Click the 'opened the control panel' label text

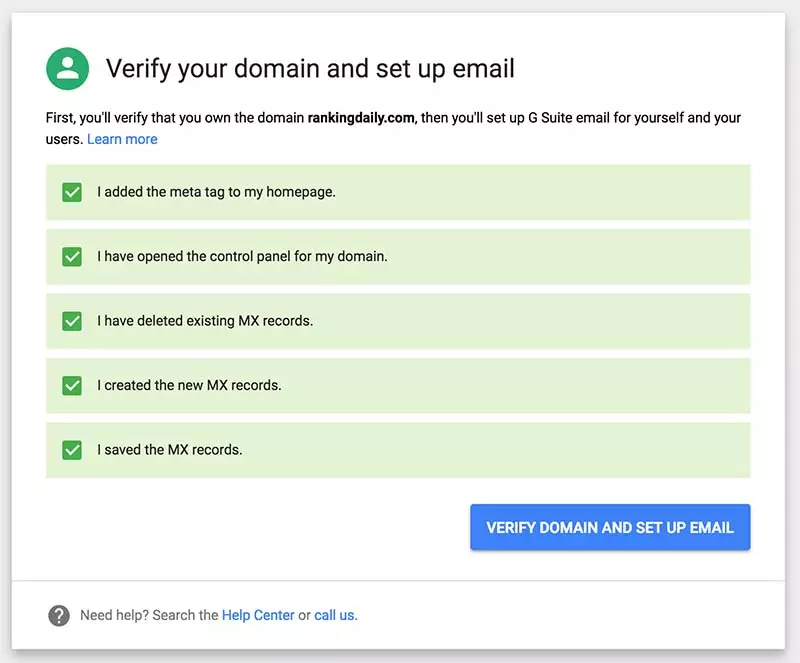coord(242,257)
